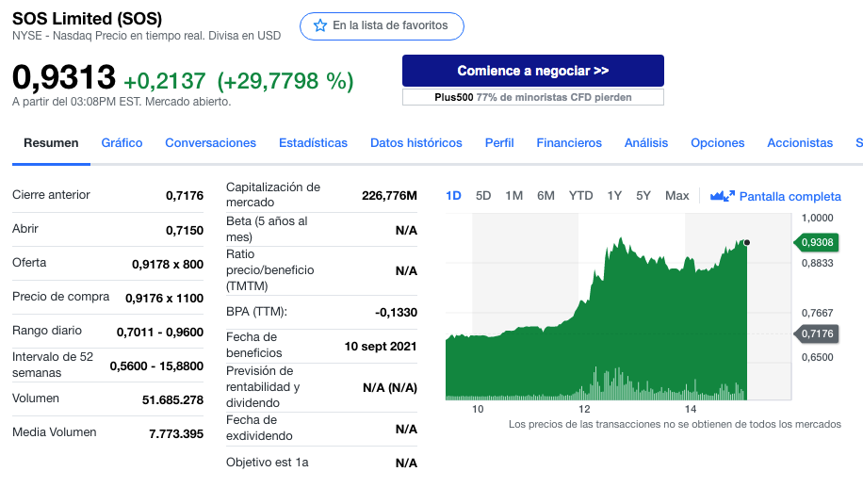The height and width of the screenshot is (504, 863).
Task: Select the 1Y chart range
Action: [614, 196]
